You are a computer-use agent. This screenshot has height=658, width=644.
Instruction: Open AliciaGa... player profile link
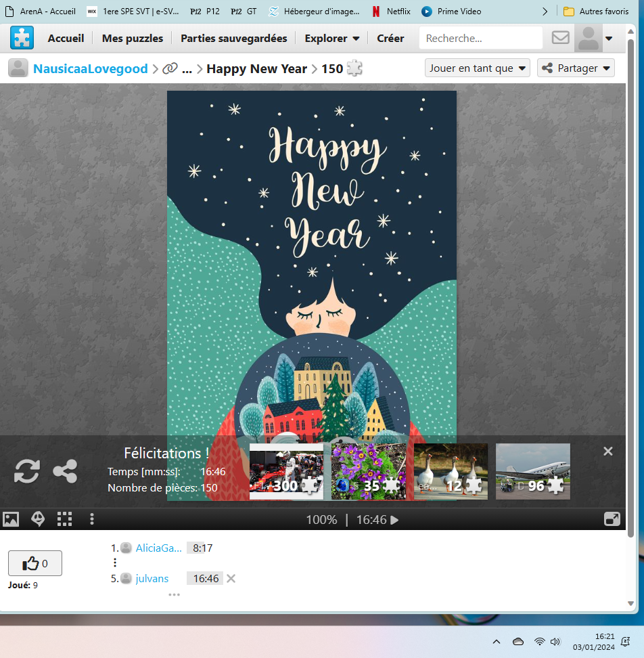point(158,548)
